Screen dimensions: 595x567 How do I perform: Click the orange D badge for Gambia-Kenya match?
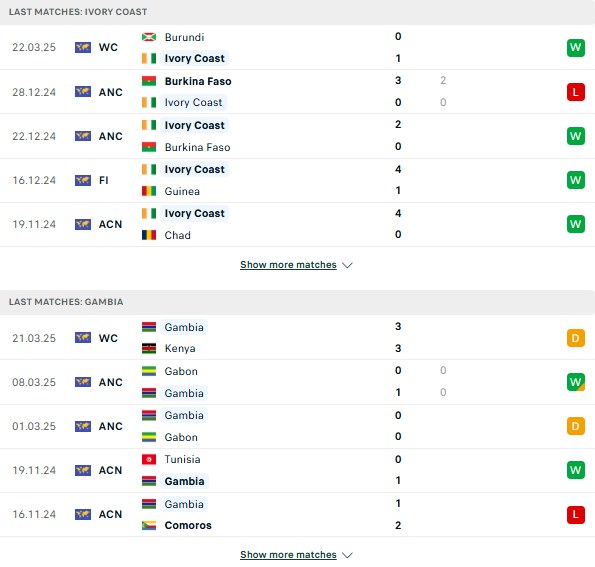click(575, 338)
